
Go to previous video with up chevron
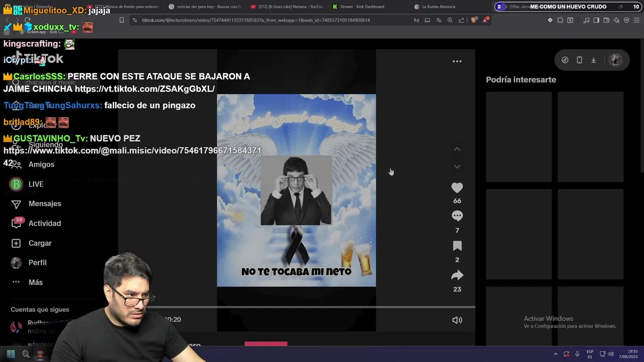pos(457,149)
